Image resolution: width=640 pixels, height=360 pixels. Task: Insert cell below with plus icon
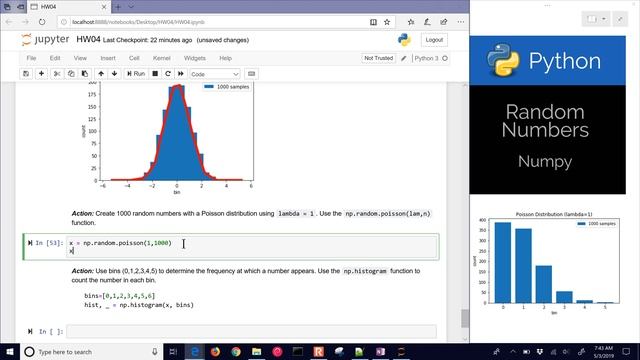pyautogui.click(x=41, y=74)
